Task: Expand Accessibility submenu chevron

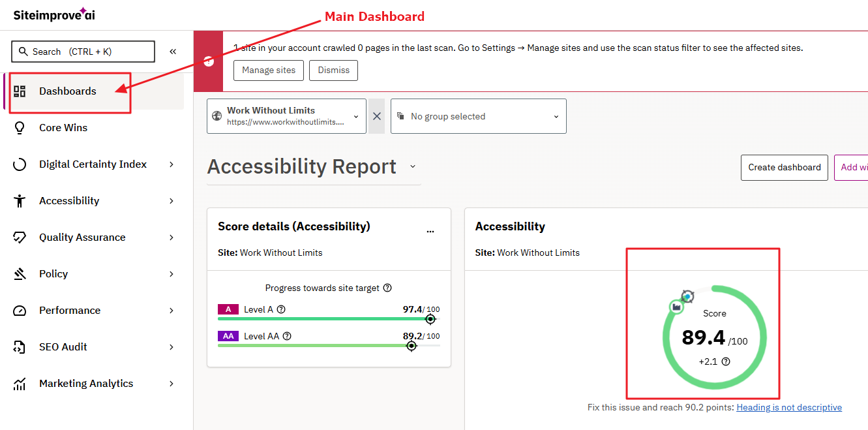Action: tap(172, 201)
